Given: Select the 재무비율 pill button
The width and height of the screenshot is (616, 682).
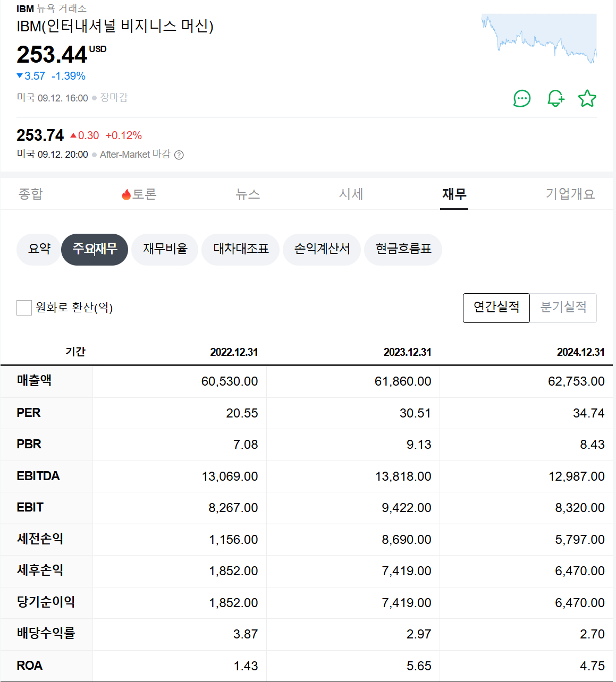Looking at the screenshot, I should point(165,249).
